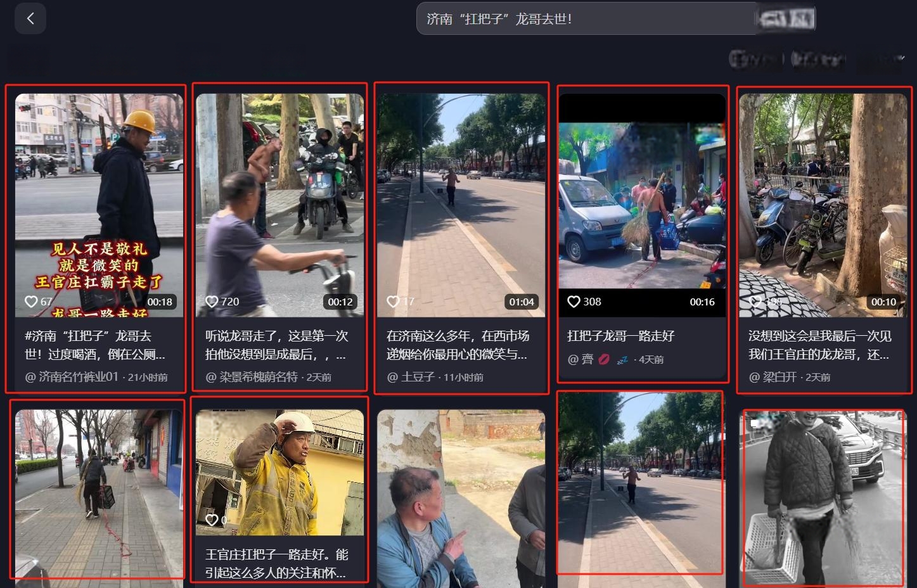Click the 00:16 duration label
This screenshot has width=917, height=588.
[x=702, y=302]
